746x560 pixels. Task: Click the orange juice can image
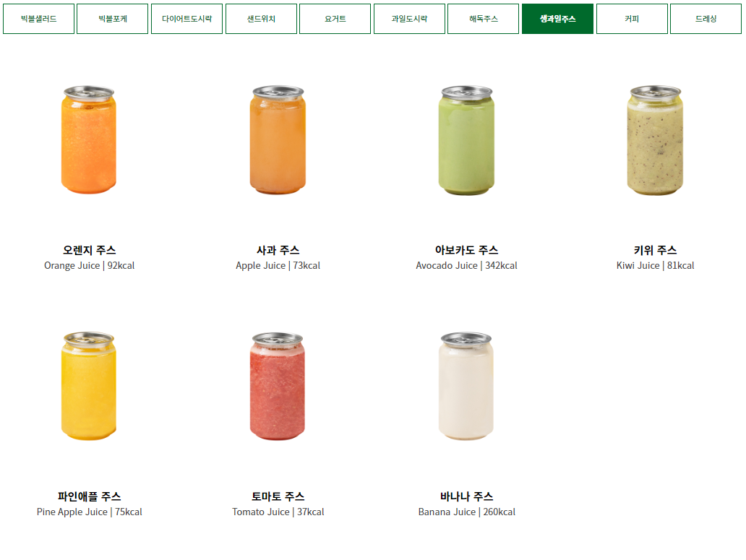pos(89,139)
